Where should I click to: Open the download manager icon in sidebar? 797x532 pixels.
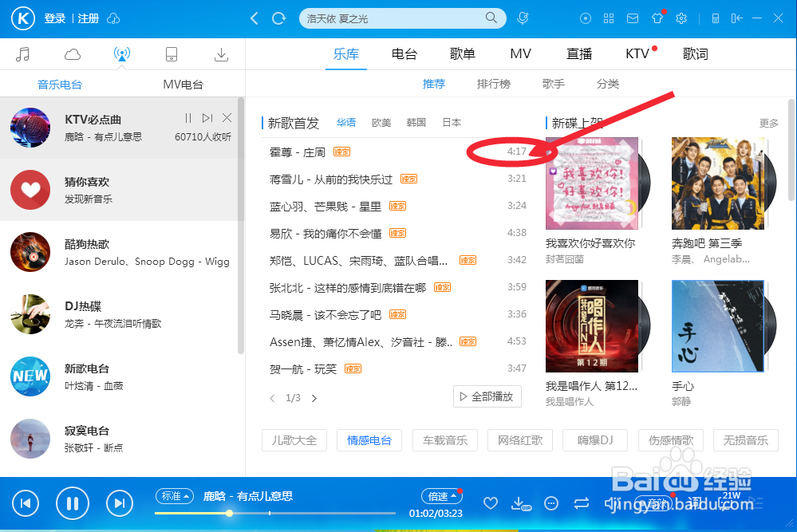(x=221, y=53)
